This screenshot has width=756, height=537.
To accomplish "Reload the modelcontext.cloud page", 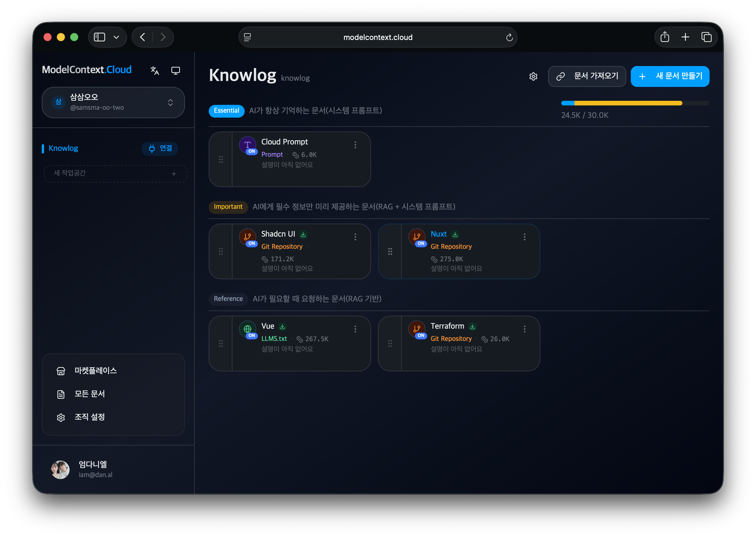I will coord(509,37).
